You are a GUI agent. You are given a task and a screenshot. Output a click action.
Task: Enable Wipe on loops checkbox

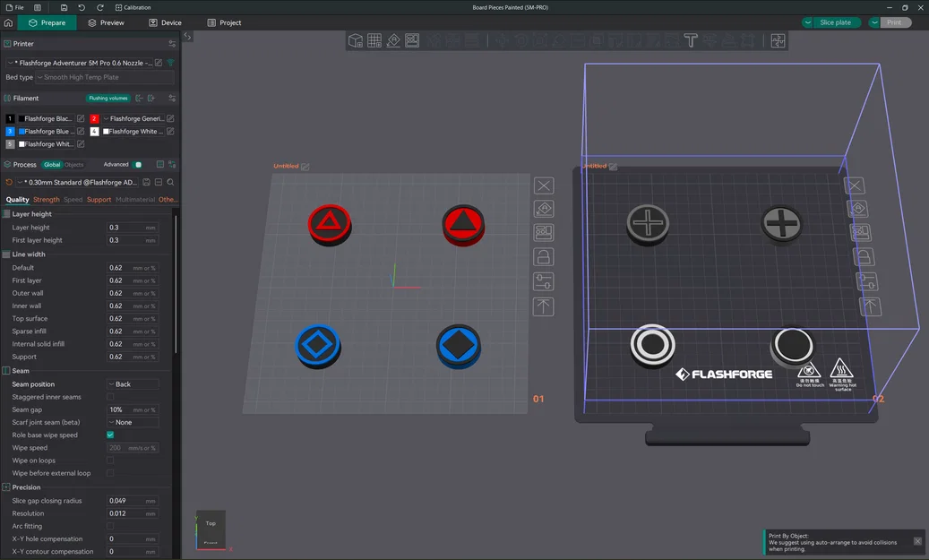click(110, 461)
